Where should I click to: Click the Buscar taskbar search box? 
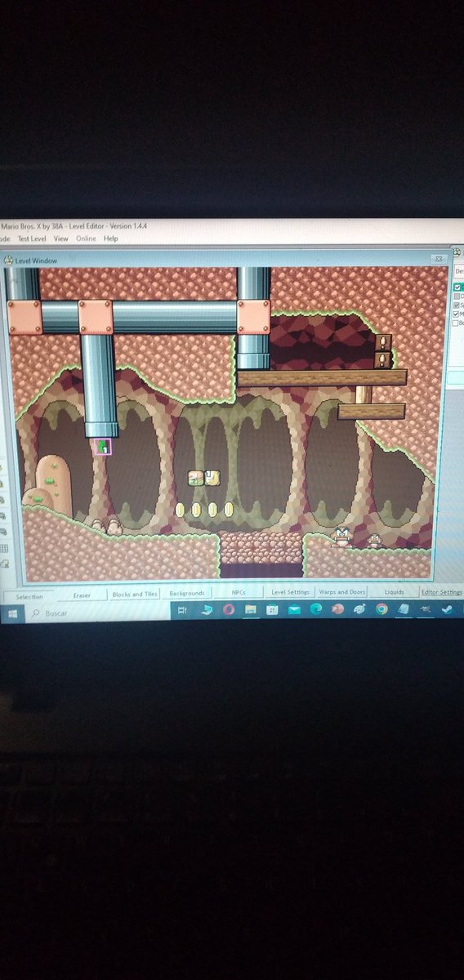coord(98,612)
